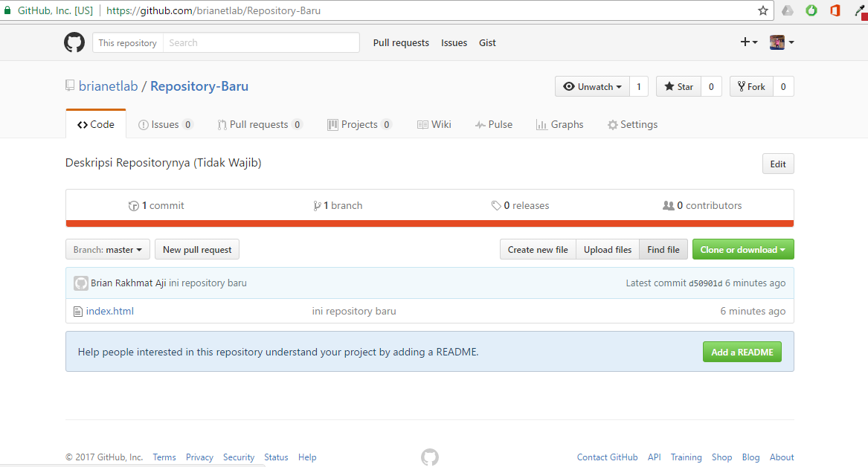Image resolution: width=868 pixels, height=467 pixels.
Task: Open the Pulse tab
Action: (x=494, y=124)
